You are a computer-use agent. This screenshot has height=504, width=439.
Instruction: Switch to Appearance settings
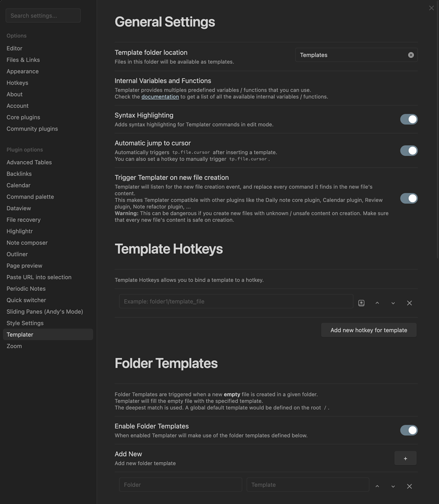pyautogui.click(x=22, y=71)
